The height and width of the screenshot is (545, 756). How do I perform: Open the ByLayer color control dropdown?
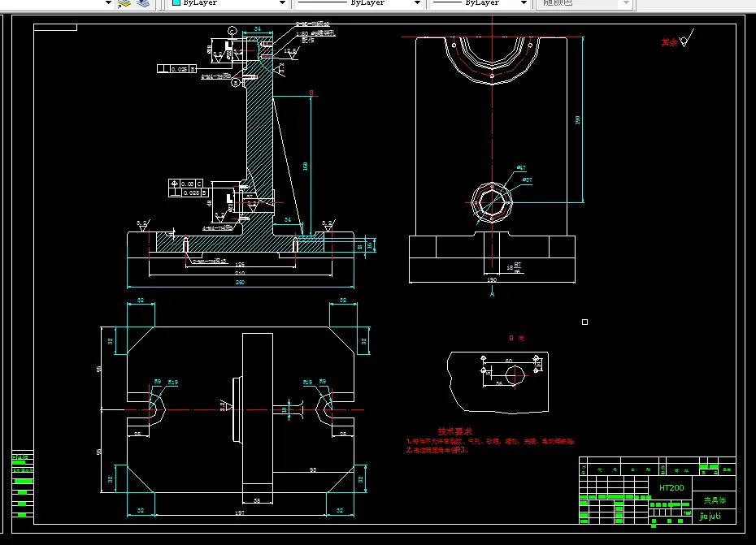[282, 3]
